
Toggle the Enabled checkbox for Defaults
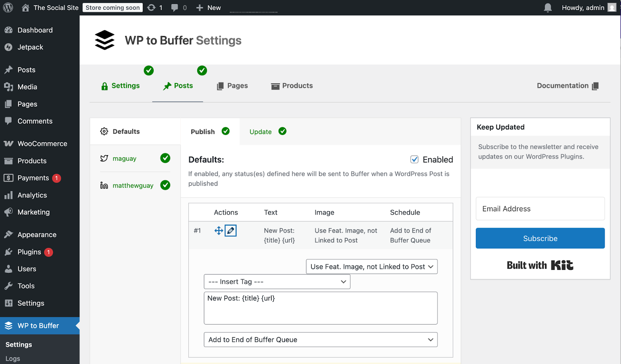[415, 159]
